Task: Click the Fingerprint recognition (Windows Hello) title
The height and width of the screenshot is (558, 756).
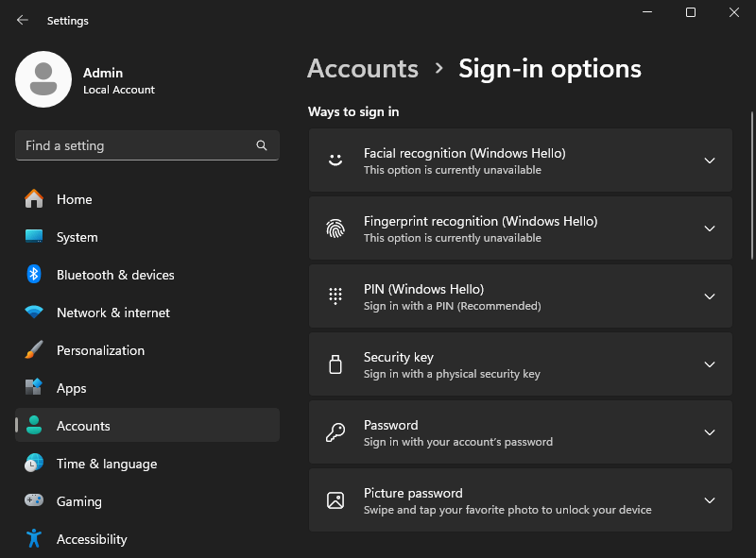Action: click(x=480, y=221)
